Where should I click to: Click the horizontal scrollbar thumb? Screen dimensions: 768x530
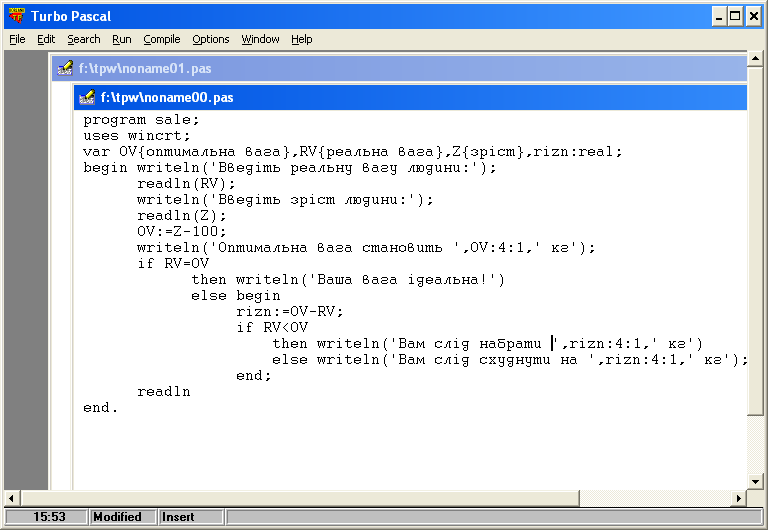point(299,499)
